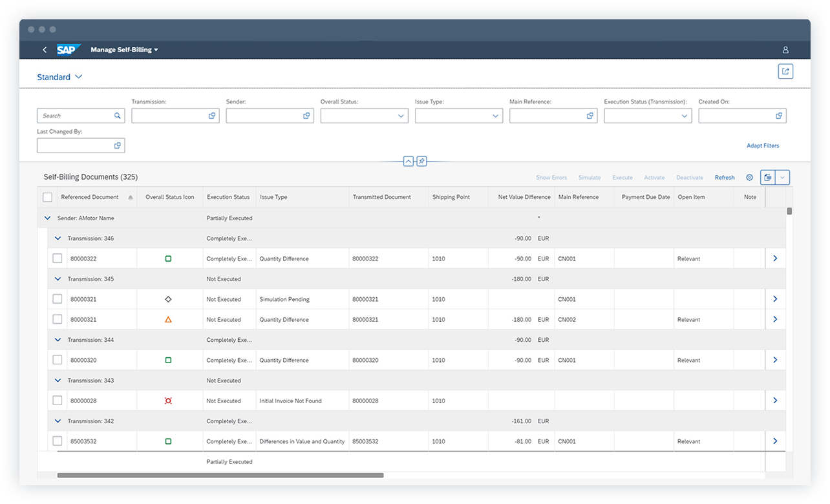Pin the filter bar header

421,161
